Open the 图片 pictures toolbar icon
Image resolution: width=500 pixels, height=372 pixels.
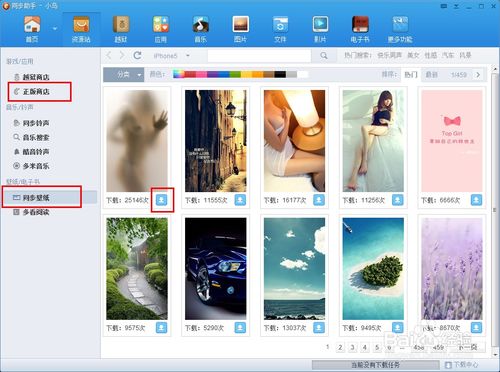(x=240, y=29)
